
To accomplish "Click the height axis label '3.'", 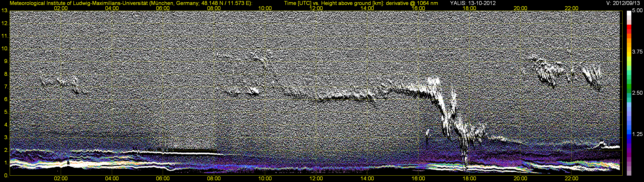I will pyautogui.click(x=6, y=138).
